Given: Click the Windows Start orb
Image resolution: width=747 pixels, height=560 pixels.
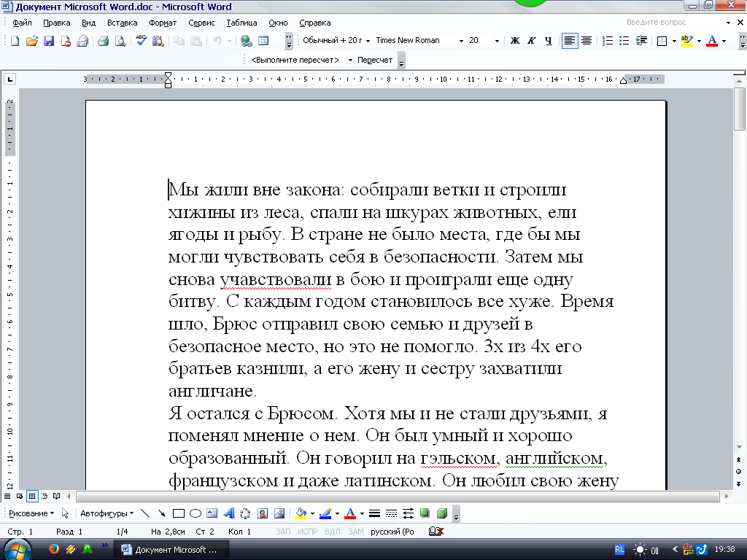Looking at the screenshot, I should coord(18,550).
